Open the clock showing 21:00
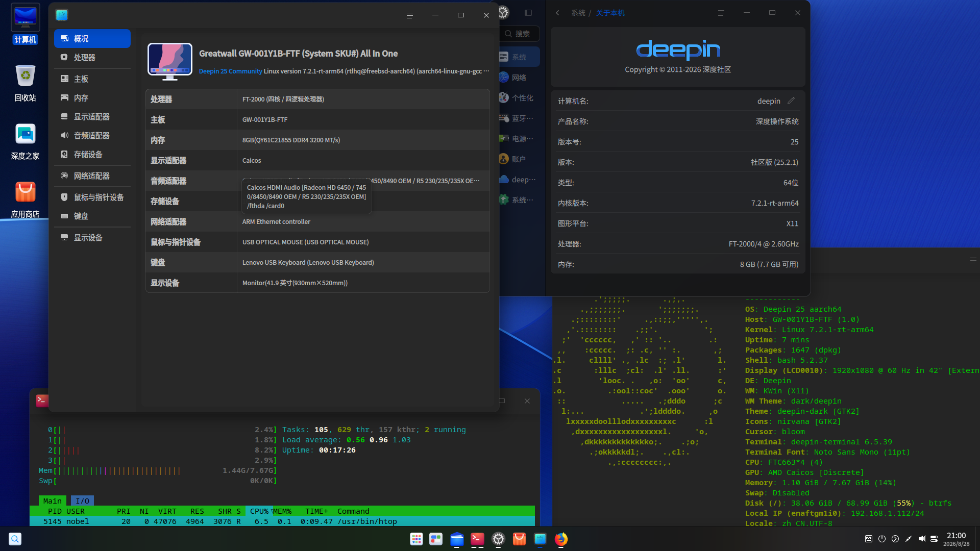 click(956, 539)
